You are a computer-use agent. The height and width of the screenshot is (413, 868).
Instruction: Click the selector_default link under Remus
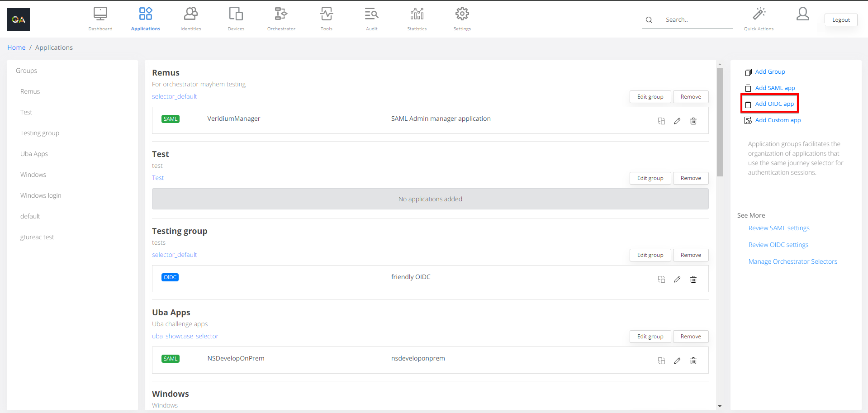point(174,96)
